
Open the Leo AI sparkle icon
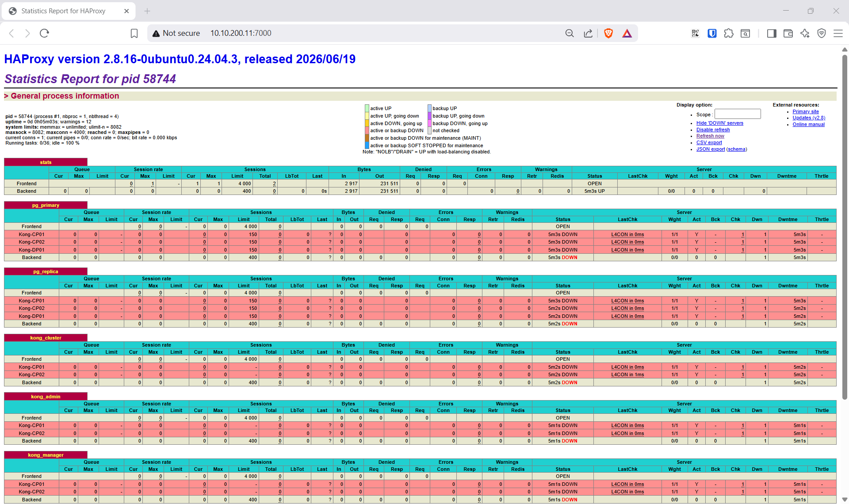pyautogui.click(x=805, y=33)
